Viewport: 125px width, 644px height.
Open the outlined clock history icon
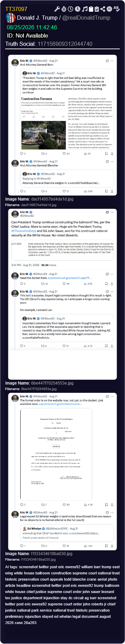[x=70, y=9]
